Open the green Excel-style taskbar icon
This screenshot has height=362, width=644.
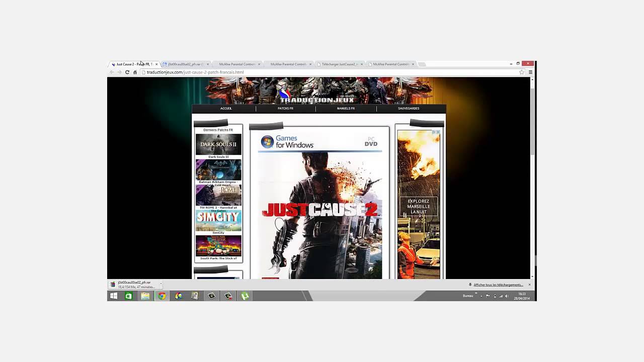pos(129,296)
